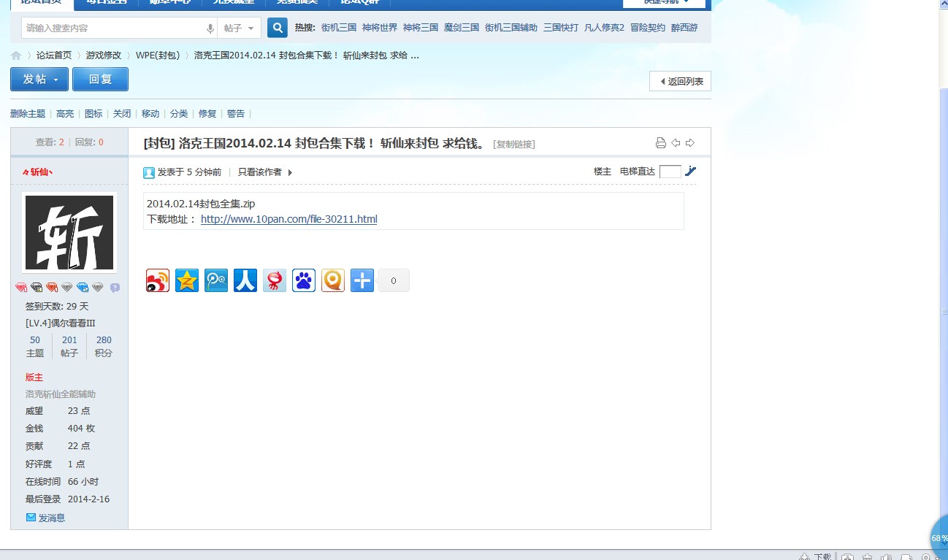Click 楼主 floor label

[603, 172]
